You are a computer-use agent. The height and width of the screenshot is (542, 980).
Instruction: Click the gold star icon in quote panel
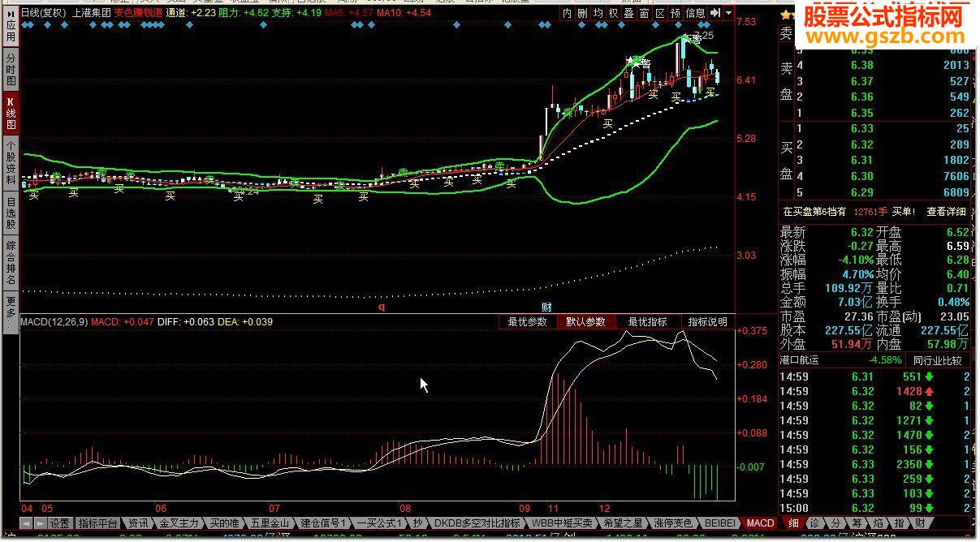point(786,14)
